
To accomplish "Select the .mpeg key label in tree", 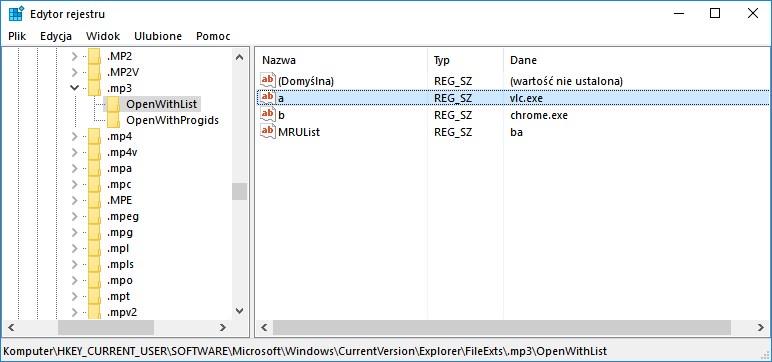I will (123, 216).
